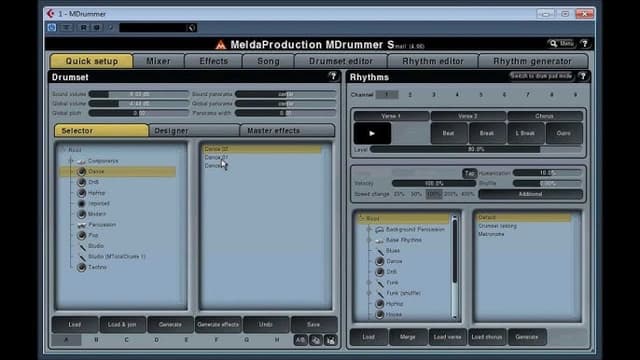
Task: Click the paste preset icon at the end of the A-H row
Action: pyautogui.click(x=331, y=340)
